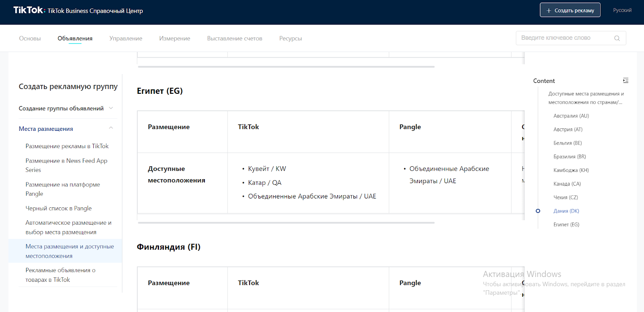Click Размещение header in Египет table

(x=169, y=127)
